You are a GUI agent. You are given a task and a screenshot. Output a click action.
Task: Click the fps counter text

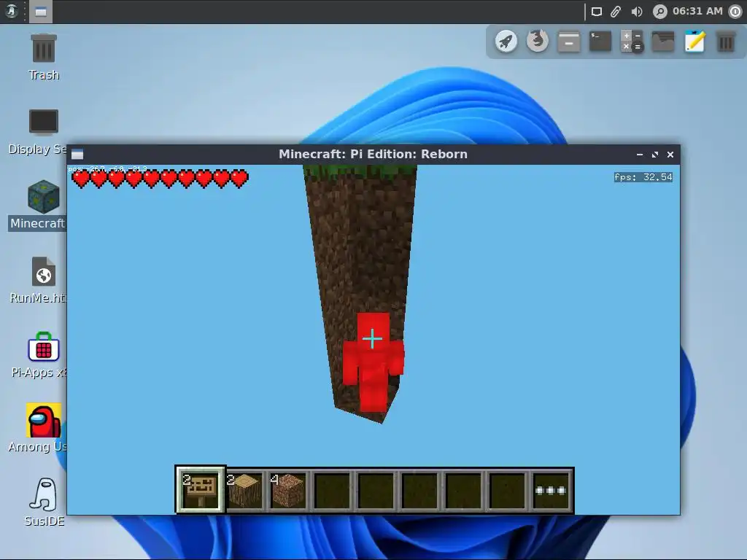point(643,177)
